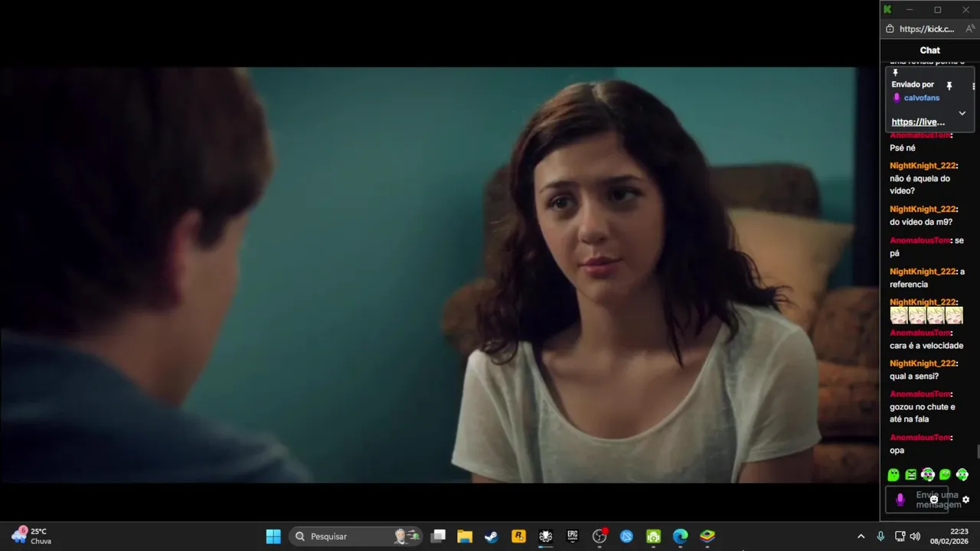This screenshot has width=980, height=551.
Task: Click the Kick logo in the window title bar
Action: (887, 10)
